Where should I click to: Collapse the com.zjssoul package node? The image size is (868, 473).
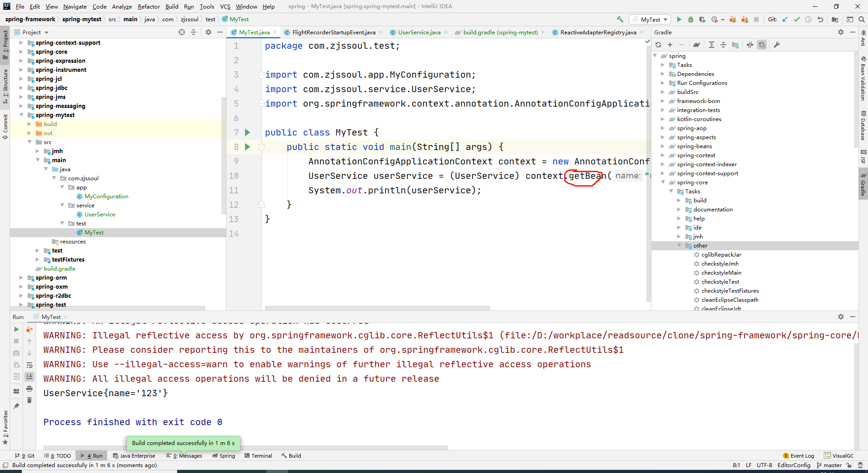pyautogui.click(x=54, y=178)
